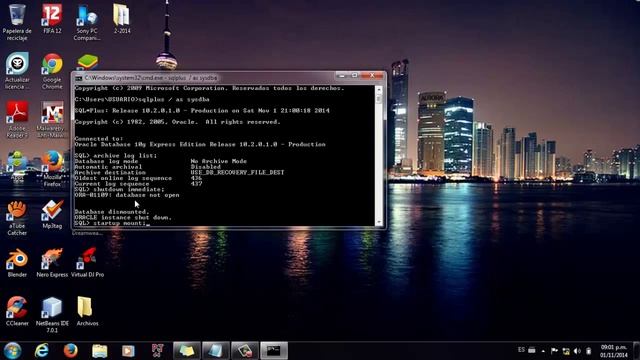Open the PT taskbar shortcut
Screen dimensions: 640x360
[158, 351]
